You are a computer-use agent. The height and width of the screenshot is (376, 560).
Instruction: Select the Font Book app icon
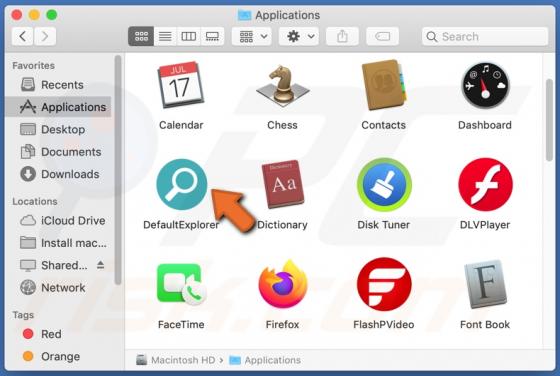(x=485, y=284)
